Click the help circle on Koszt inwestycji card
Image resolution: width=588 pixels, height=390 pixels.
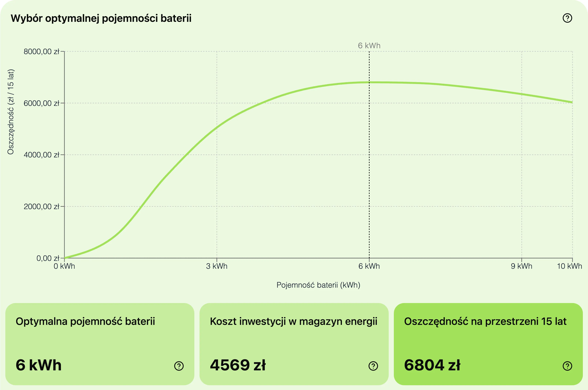tap(373, 366)
